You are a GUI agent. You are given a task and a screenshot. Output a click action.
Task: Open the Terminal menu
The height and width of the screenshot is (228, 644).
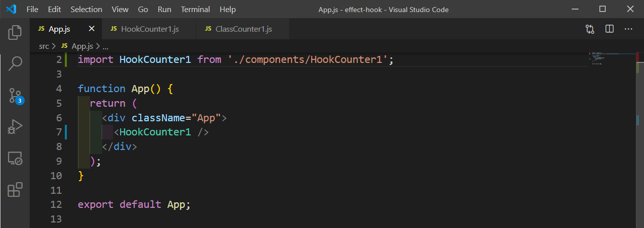[195, 9]
